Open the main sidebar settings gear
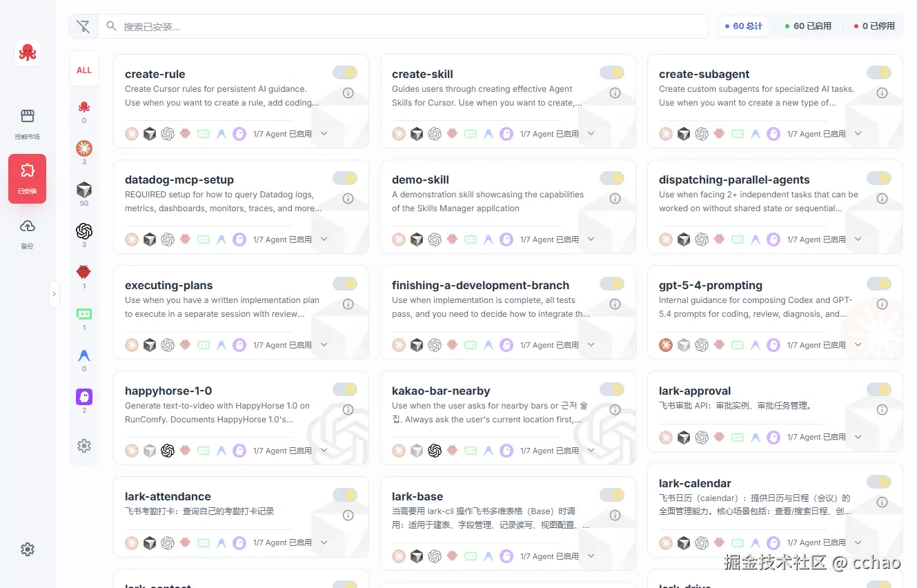The height and width of the screenshot is (588, 917). (x=28, y=549)
